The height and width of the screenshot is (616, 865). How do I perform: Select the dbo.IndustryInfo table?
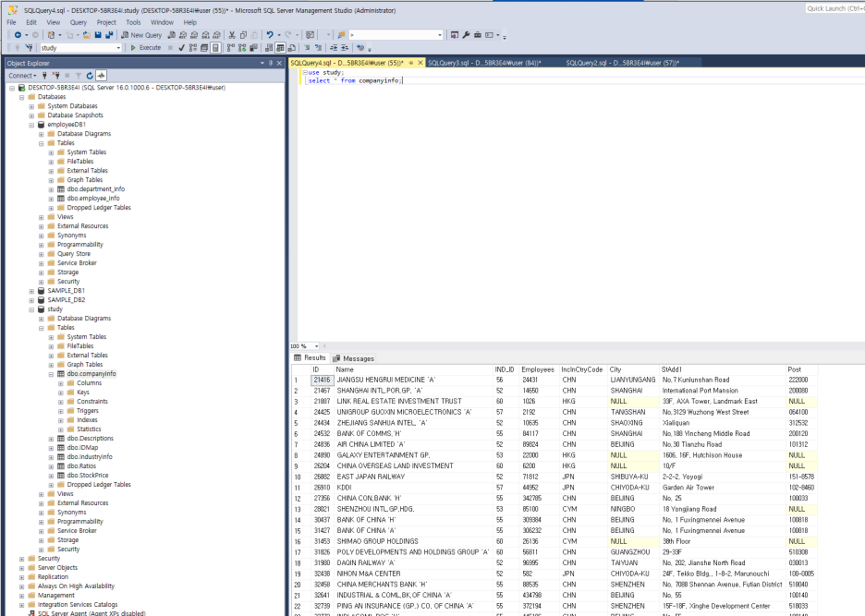pyautogui.click(x=90, y=457)
